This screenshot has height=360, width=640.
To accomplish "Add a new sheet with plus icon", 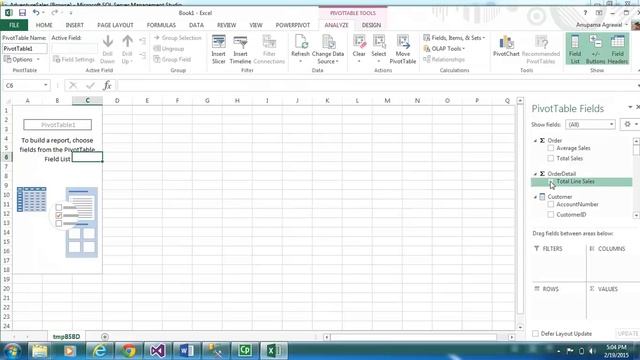I will click(105, 337).
